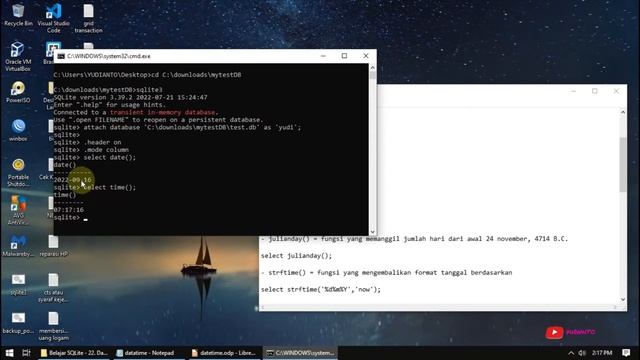The height and width of the screenshot is (360, 640).
Task: Click the SQLite version 3.39.2 line
Action: (x=131, y=98)
